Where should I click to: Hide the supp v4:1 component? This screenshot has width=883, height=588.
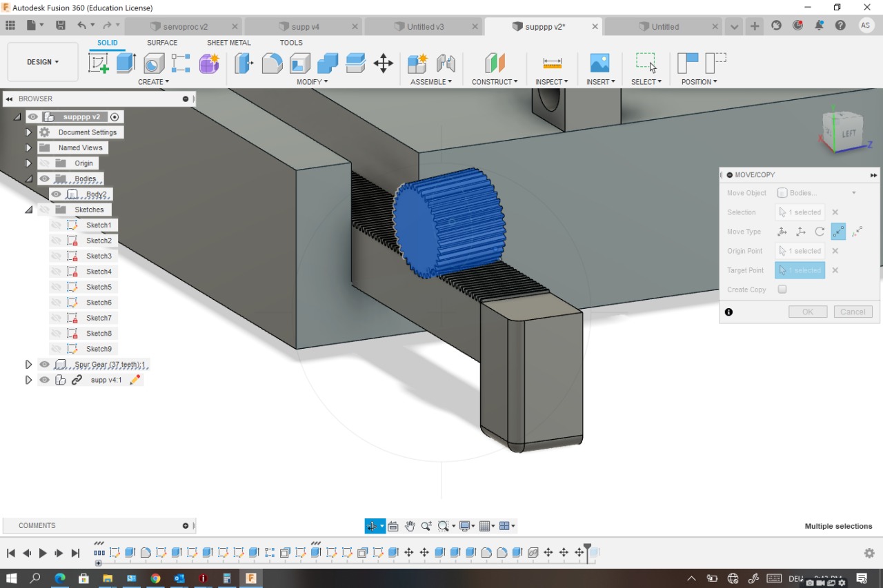click(45, 380)
